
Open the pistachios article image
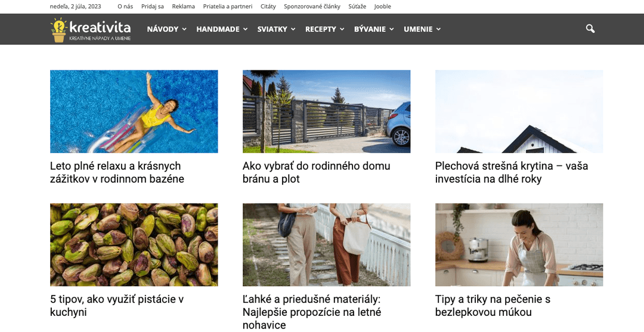click(x=134, y=245)
